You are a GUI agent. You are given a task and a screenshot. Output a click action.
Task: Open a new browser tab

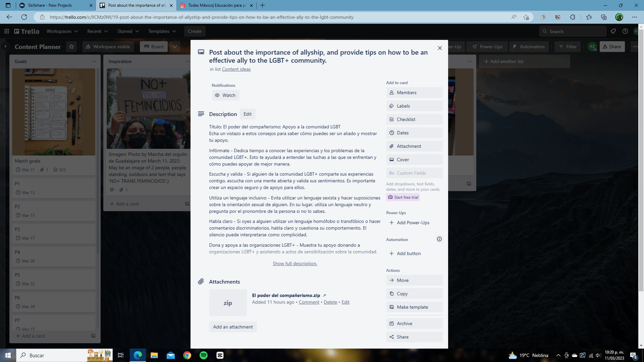click(262, 5)
